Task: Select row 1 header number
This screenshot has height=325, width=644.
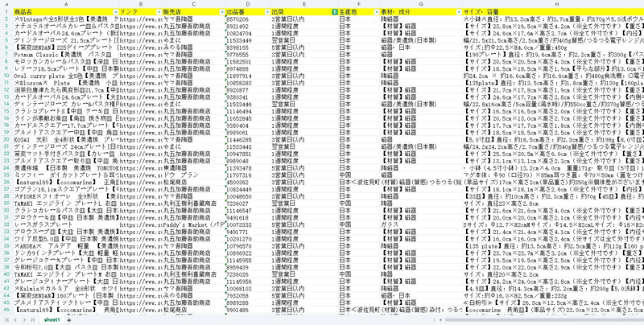Action: pyautogui.click(x=6, y=12)
